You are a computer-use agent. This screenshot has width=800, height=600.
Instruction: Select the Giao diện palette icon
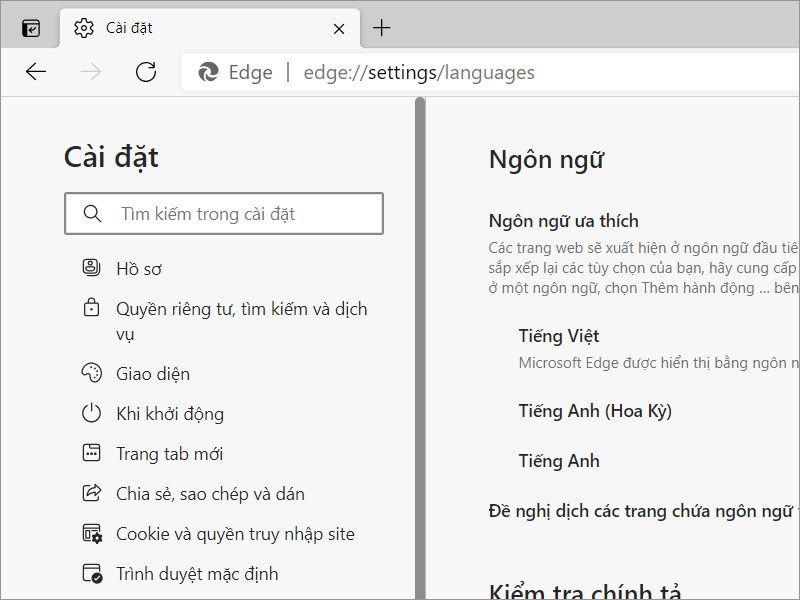click(91, 373)
